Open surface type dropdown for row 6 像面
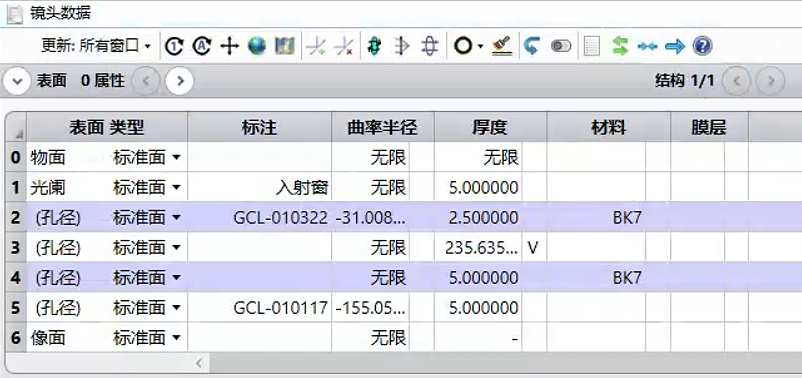Viewport: 802px width, 378px height. 176,338
